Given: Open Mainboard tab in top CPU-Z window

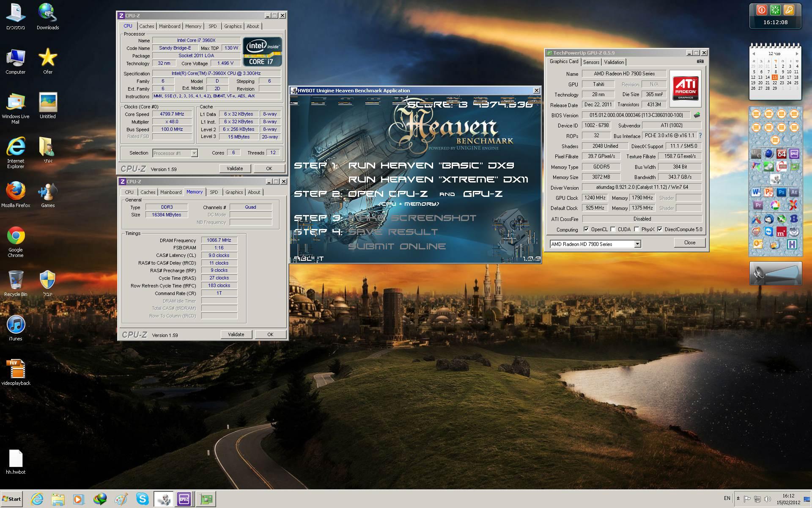Looking at the screenshot, I should tap(170, 26).
